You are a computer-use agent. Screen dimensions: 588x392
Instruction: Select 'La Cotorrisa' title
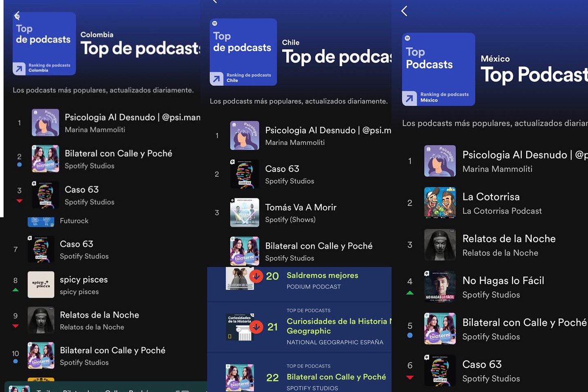[491, 197]
